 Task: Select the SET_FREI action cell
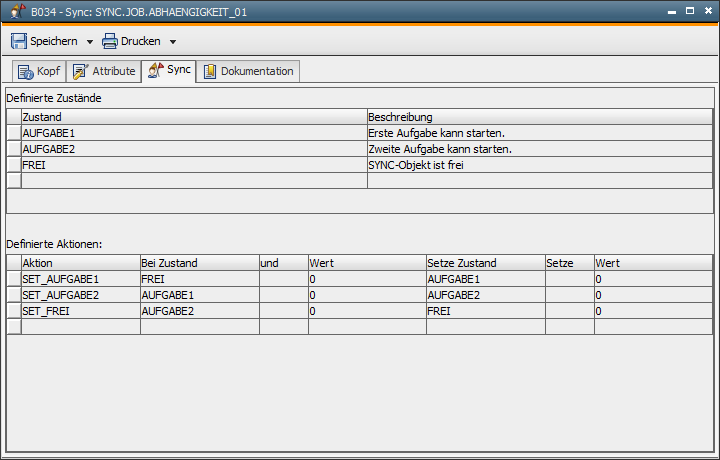(81, 311)
